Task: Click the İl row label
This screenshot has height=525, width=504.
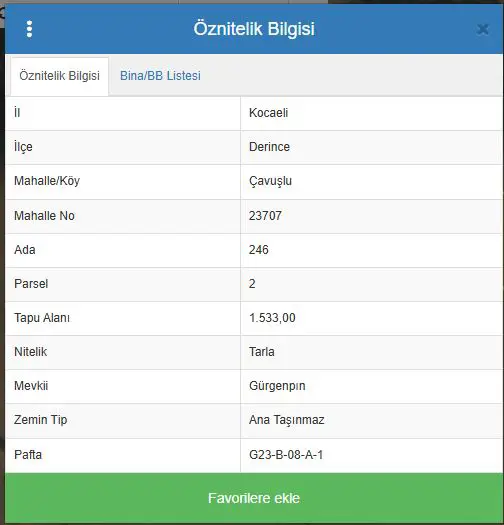Action: pos(17,113)
